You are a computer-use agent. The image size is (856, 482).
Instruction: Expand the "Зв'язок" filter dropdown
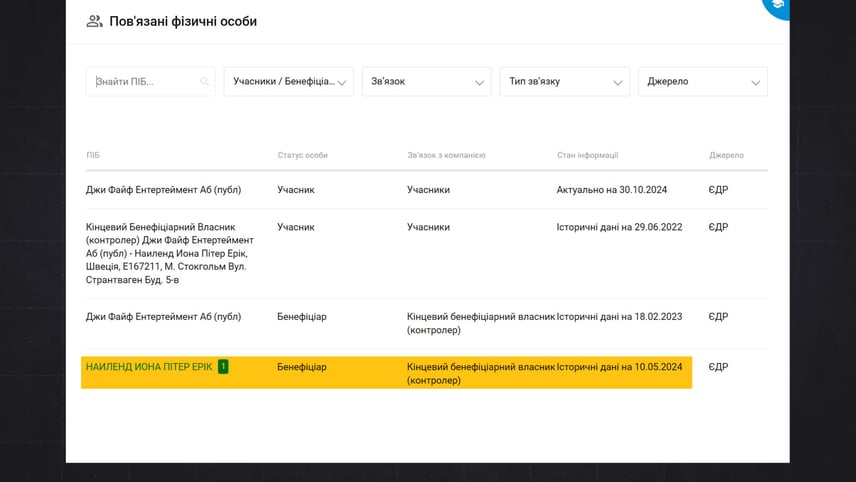426,82
